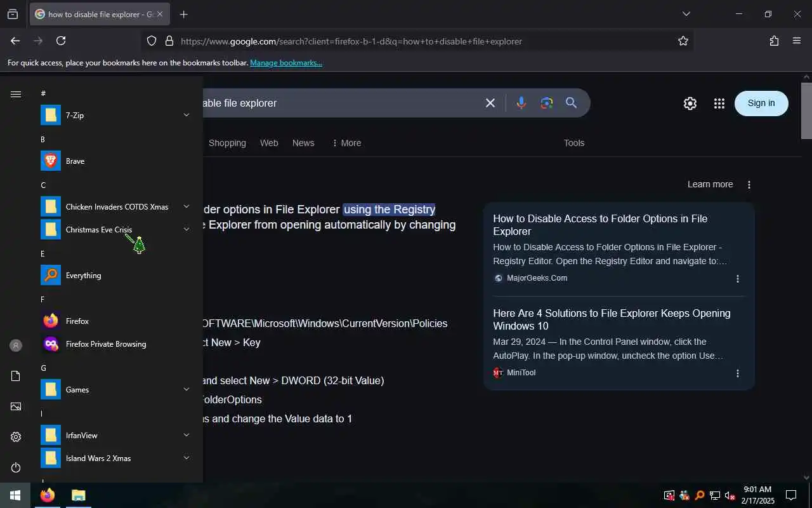Open Firefox from the Start menu list
Screen dimensions: 812x508
pos(117,321)
